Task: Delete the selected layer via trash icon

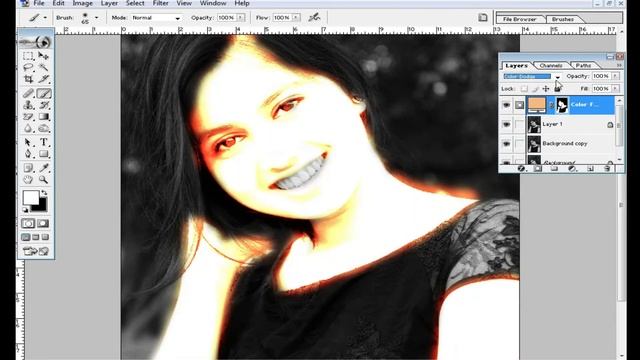Action: pos(607,169)
